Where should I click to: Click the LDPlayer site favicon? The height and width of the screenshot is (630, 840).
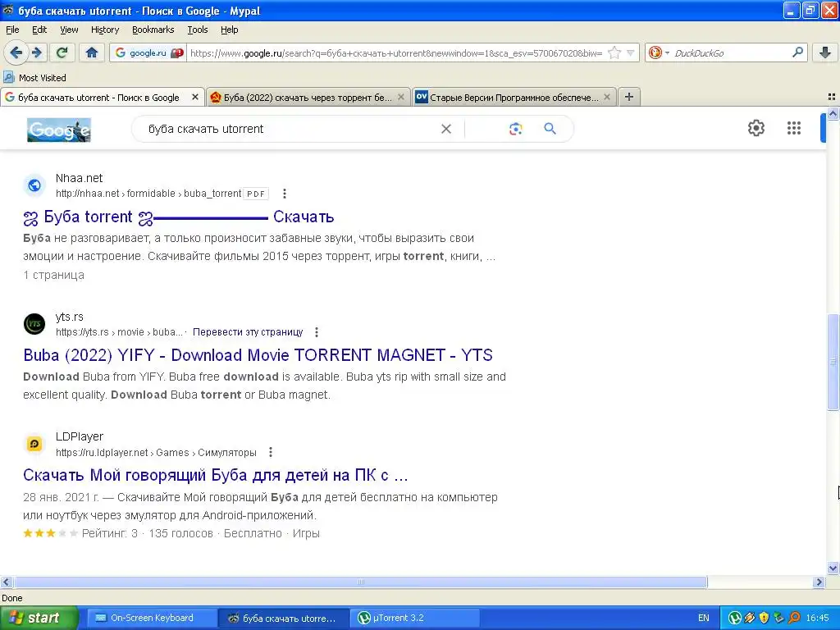[x=34, y=444]
